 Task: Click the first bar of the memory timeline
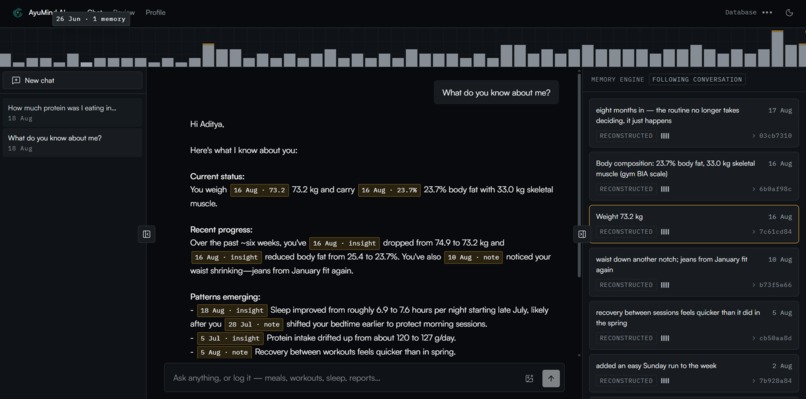click(x=5, y=60)
